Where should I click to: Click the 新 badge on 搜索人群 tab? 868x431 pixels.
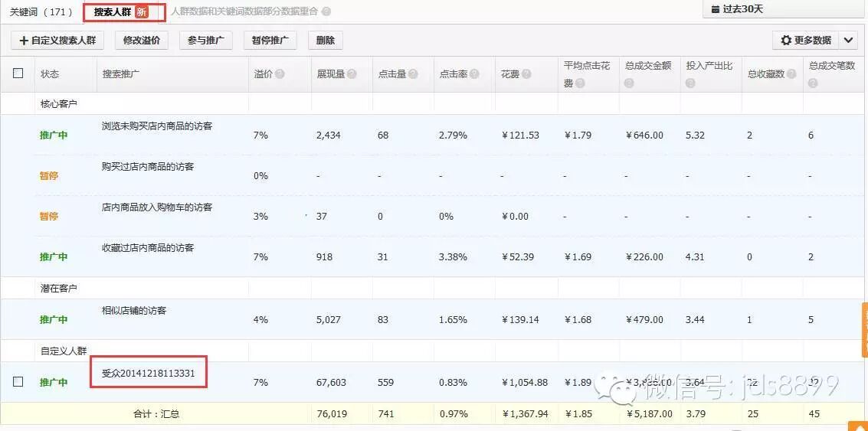point(142,11)
